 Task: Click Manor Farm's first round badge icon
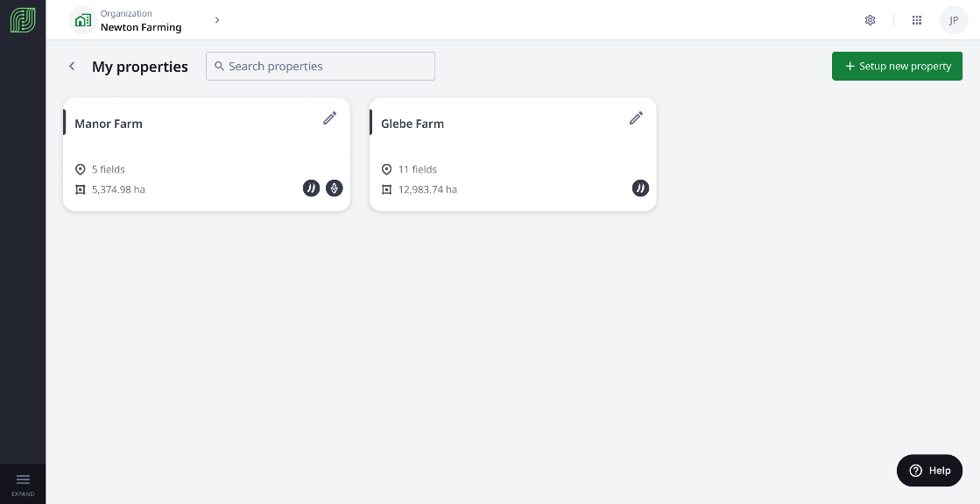311,188
